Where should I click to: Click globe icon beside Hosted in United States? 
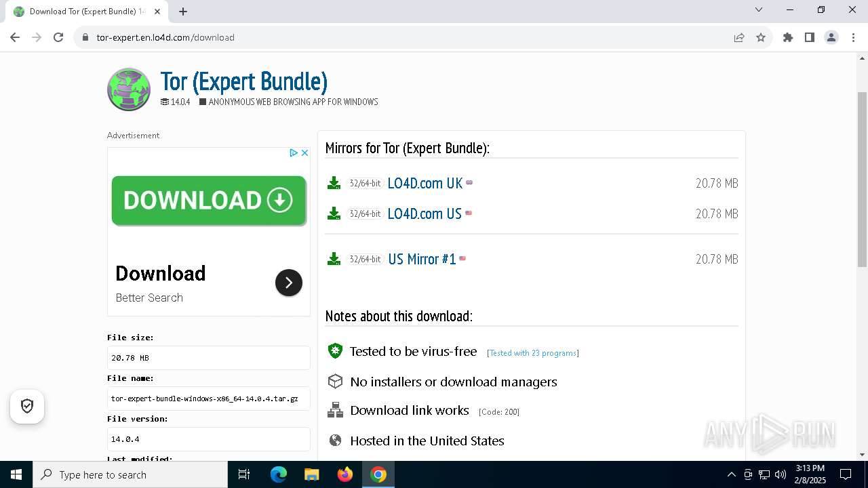coord(335,441)
